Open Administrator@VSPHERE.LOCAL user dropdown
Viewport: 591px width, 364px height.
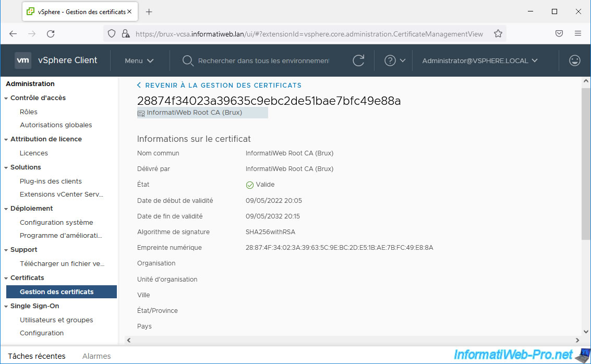pyautogui.click(x=479, y=60)
